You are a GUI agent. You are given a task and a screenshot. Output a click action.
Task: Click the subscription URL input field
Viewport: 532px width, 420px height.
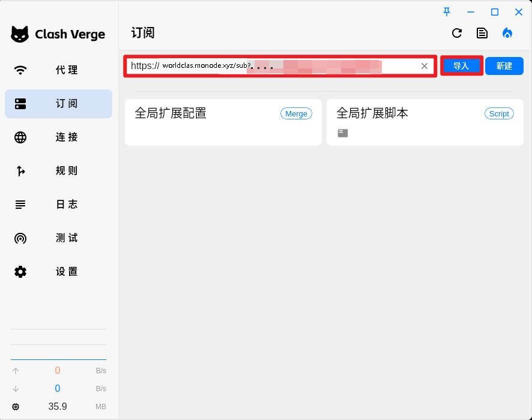(280, 66)
